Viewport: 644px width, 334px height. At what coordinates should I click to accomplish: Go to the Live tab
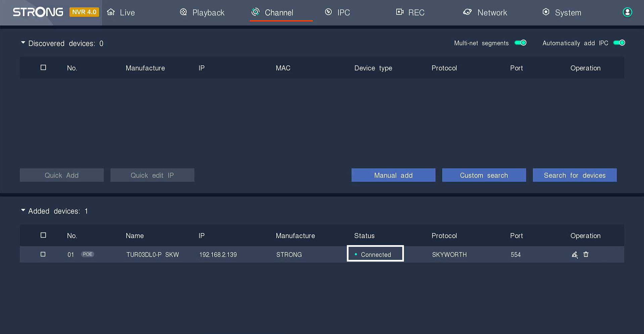pos(121,12)
